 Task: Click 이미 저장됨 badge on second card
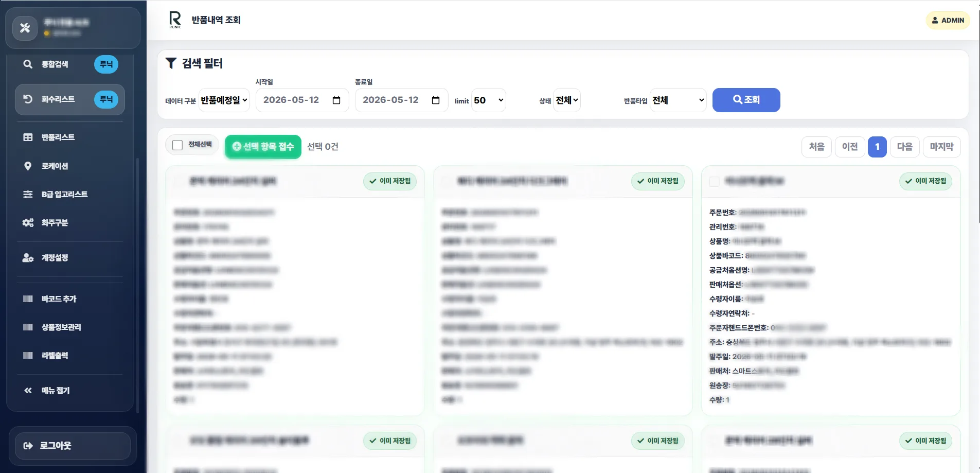point(658,181)
